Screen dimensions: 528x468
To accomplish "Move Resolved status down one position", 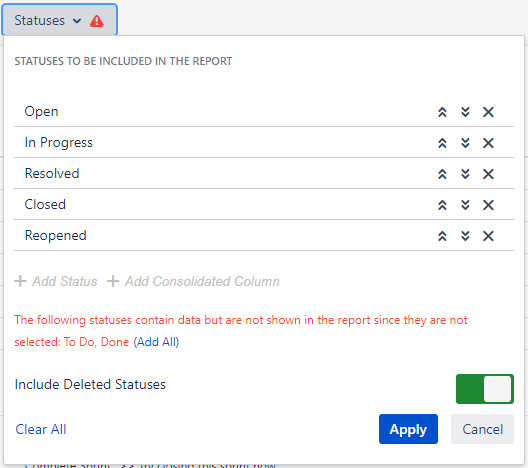I will [465, 174].
